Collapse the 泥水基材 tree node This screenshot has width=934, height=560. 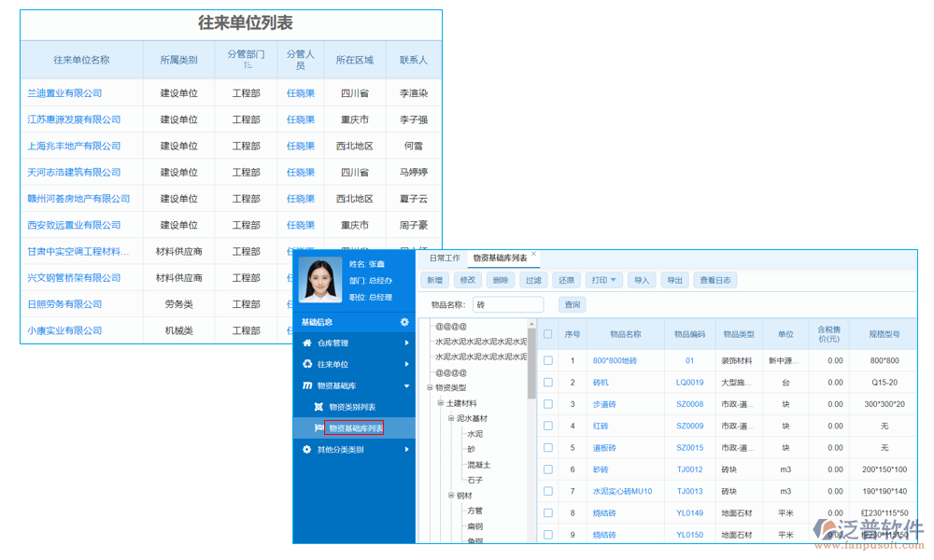coord(450,417)
